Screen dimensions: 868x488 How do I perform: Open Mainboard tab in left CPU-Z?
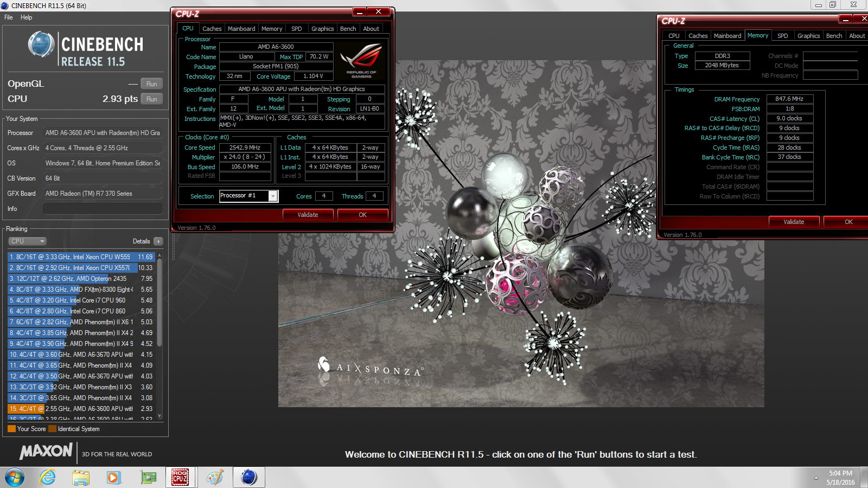coord(241,29)
